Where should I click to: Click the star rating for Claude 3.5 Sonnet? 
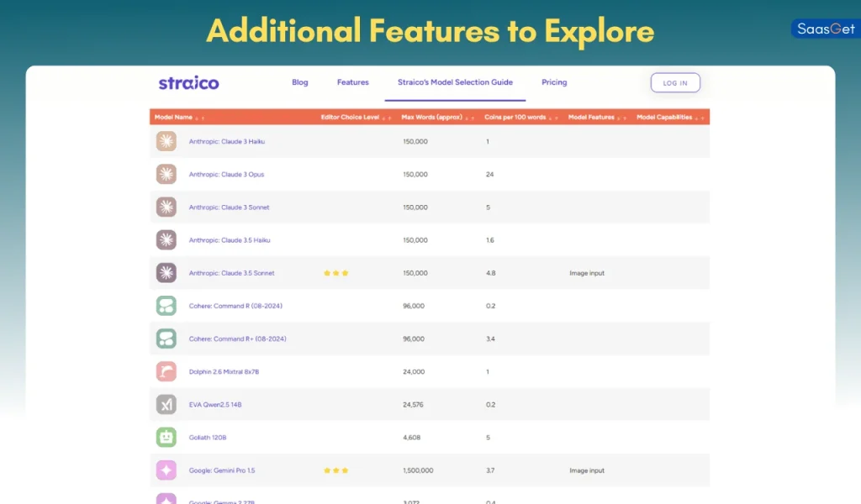336,273
